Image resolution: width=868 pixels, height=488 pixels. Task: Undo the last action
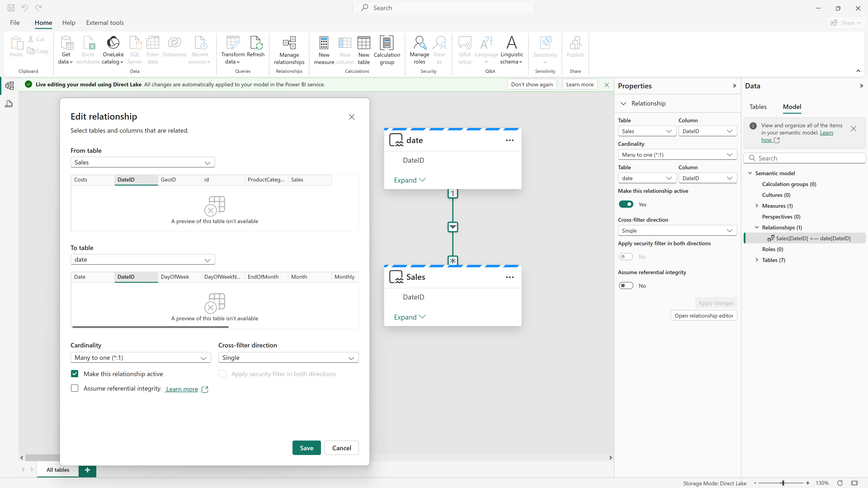25,8
